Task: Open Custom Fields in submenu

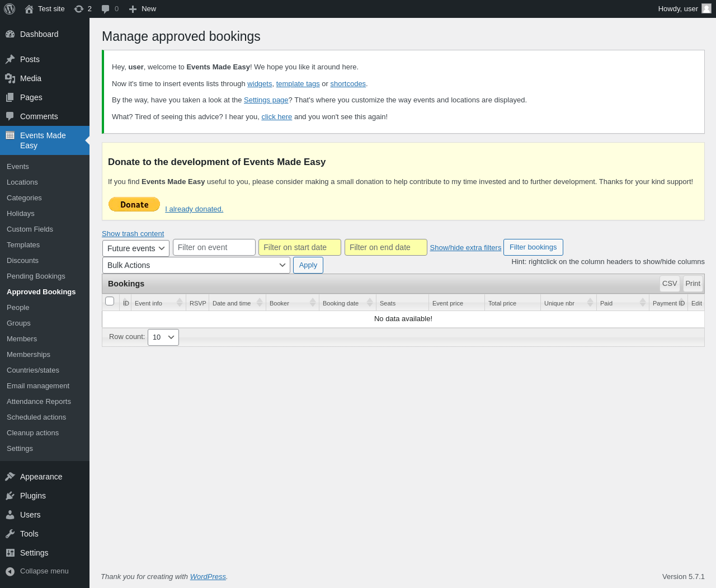Action: pos(30,229)
